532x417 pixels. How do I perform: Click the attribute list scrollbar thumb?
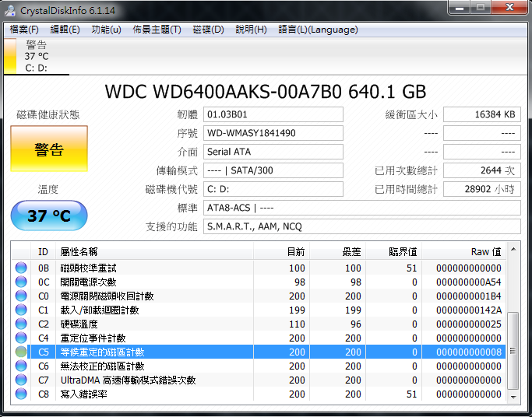click(513, 351)
